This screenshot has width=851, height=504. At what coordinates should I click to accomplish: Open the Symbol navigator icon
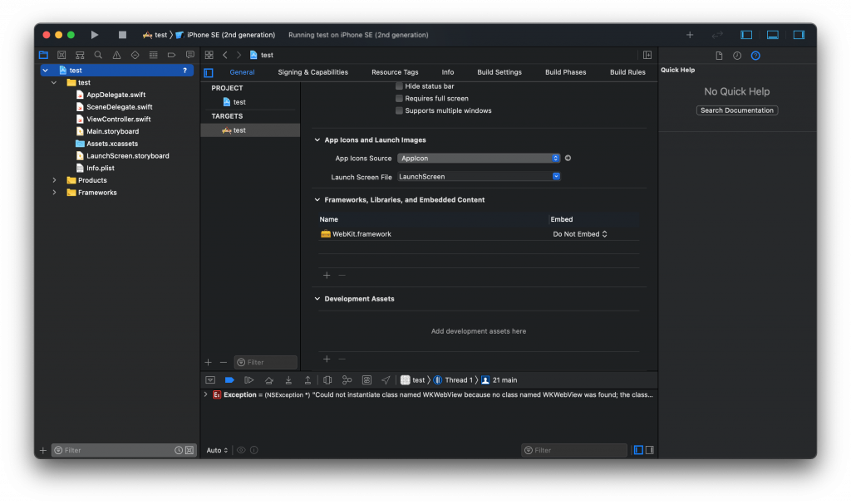coord(80,55)
